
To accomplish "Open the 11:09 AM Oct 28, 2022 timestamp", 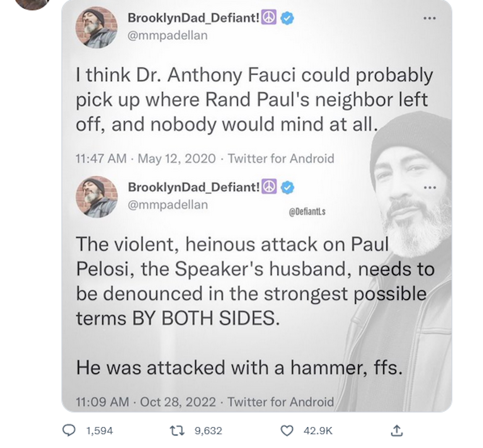I will pyautogui.click(x=146, y=402).
